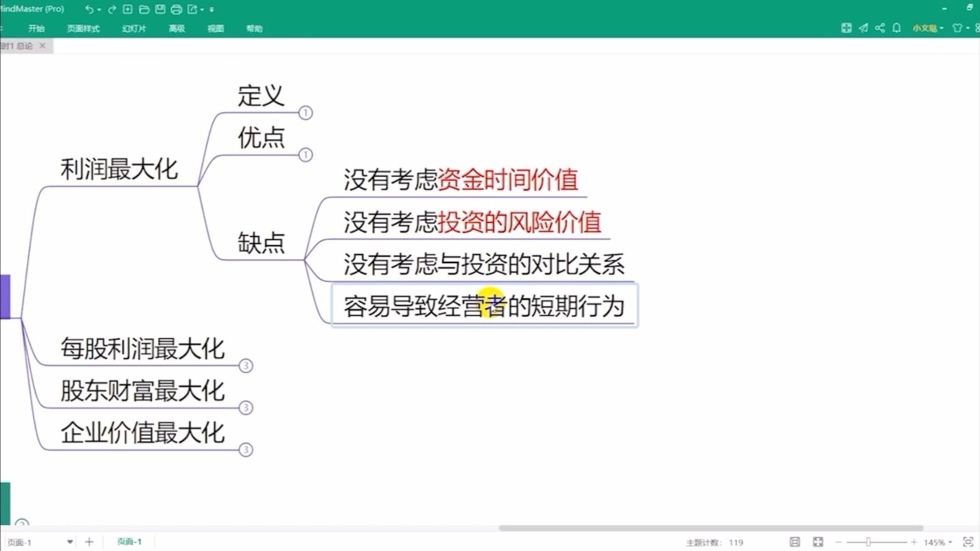
Task: Open the shirt theme dropdown arrow
Action: 968,29
